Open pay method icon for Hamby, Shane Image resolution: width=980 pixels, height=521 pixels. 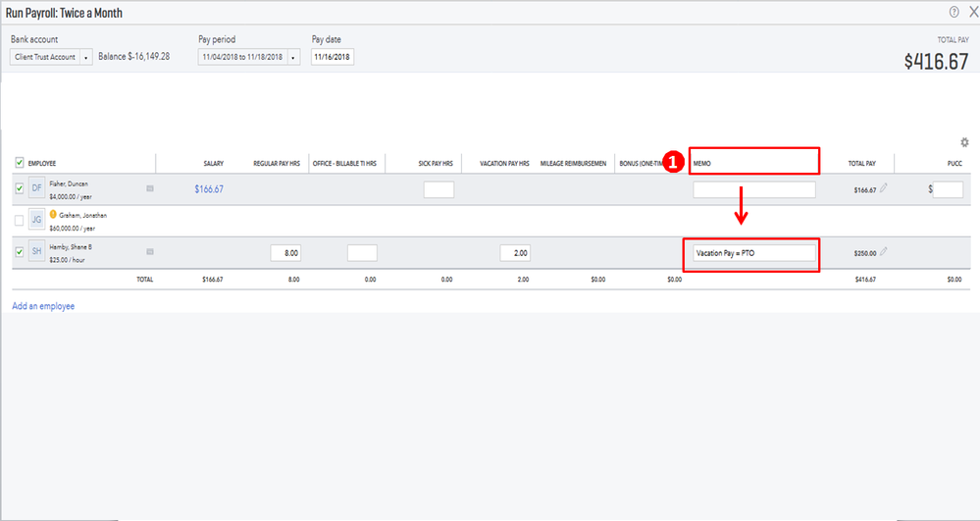pos(150,251)
